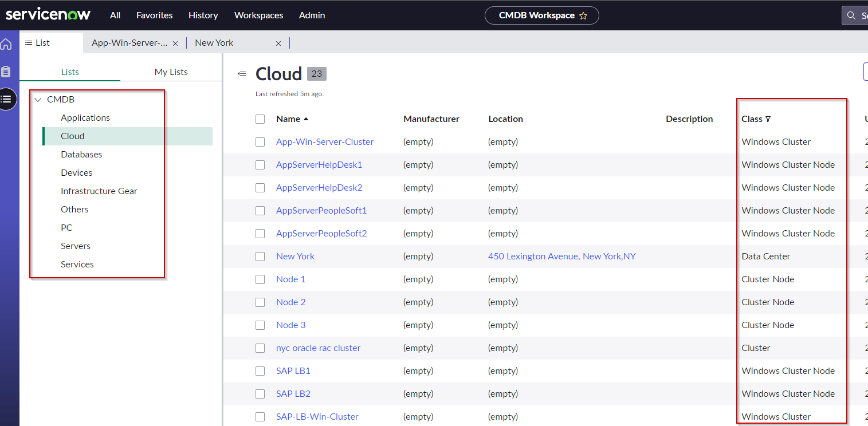Viewport: 868px width, 426px height.
Task: Select the My Lists tab
Action: click(171, 72)
